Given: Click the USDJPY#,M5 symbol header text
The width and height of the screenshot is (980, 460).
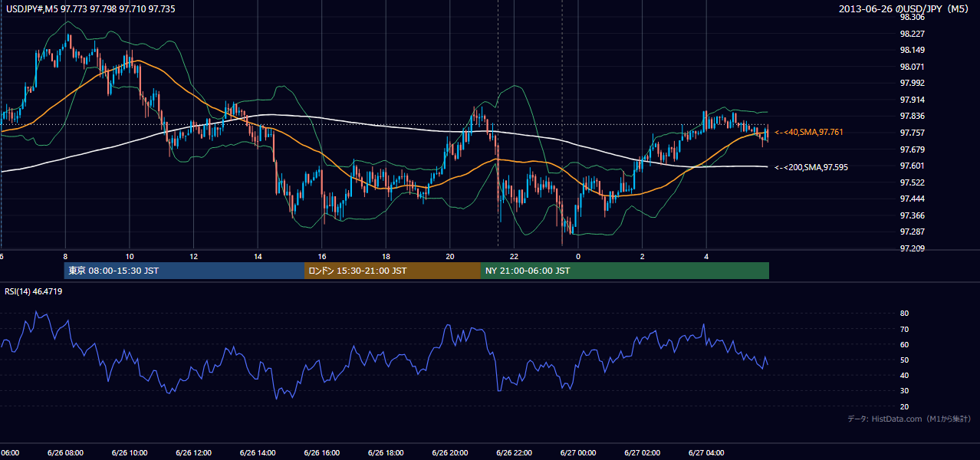Looking at the screenshot, I should point(90,8).
